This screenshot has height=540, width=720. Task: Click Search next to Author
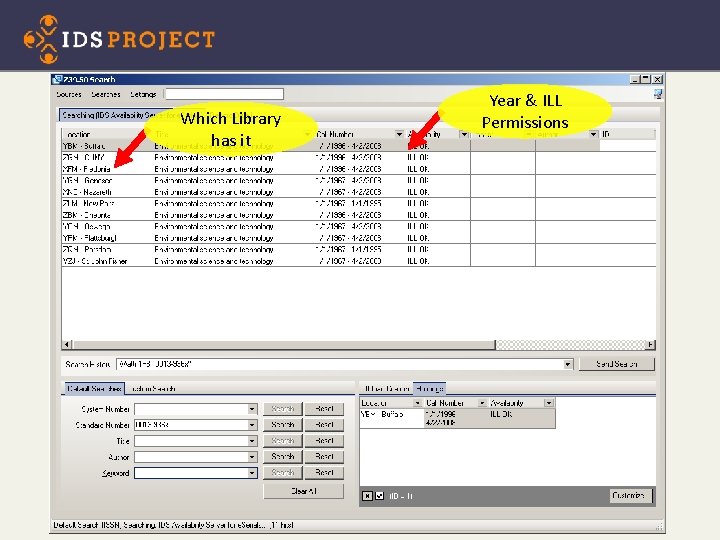click(282, 456)
